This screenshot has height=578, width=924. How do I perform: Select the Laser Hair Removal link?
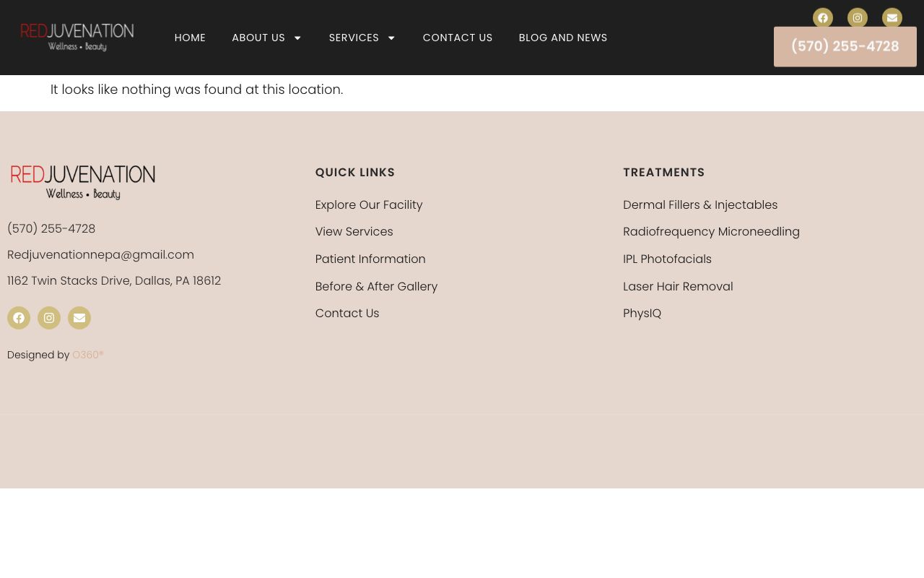coord(678,286)
